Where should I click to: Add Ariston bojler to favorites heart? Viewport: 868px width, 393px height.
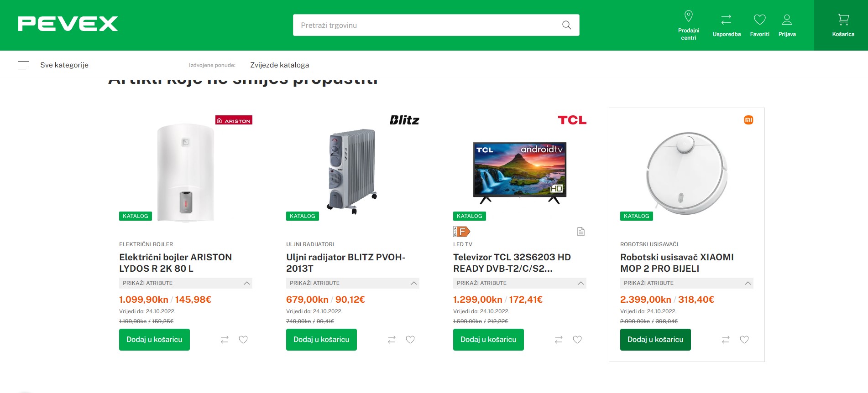coord(243,340)
